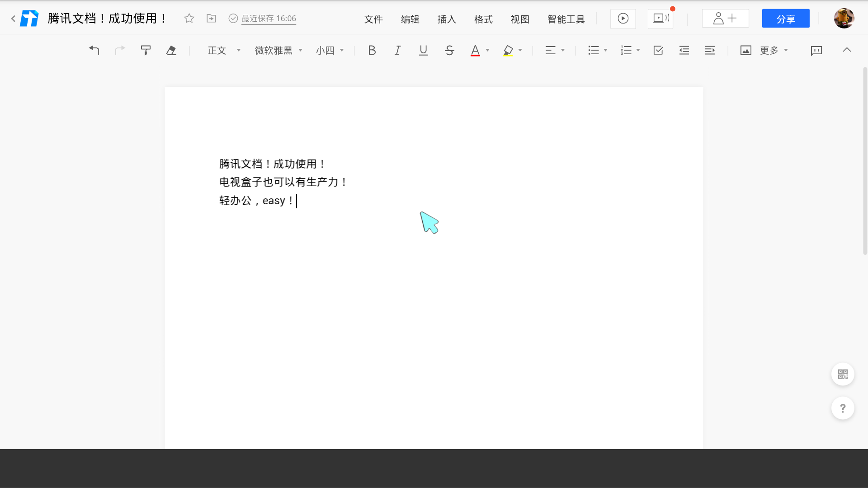
Task: Toggle strikethrough formatting
Action: coord(449,50)
